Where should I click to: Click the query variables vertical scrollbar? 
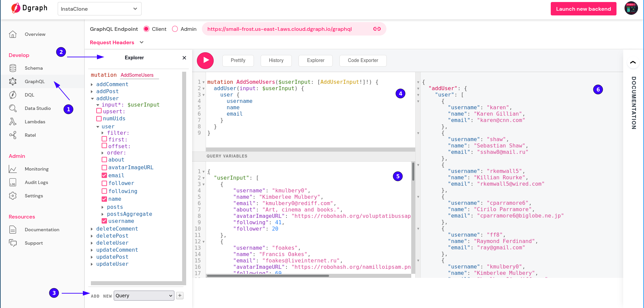point(413,172)
